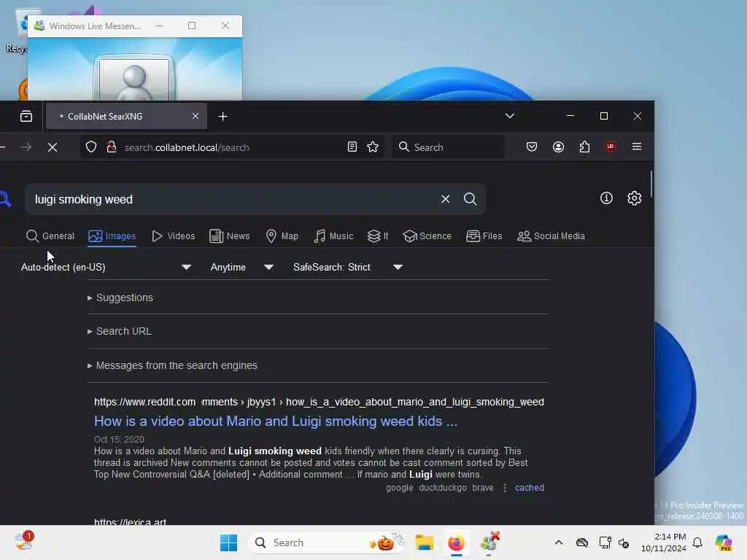
Task: Expand Messages from the search engines
Action: tap(172, 365)
